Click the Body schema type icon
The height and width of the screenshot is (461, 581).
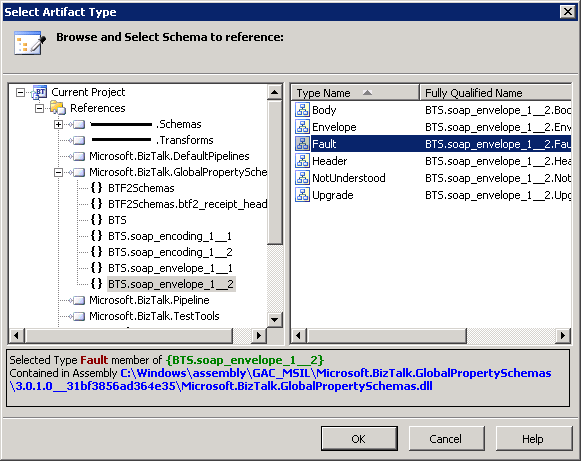pos(302,110)
